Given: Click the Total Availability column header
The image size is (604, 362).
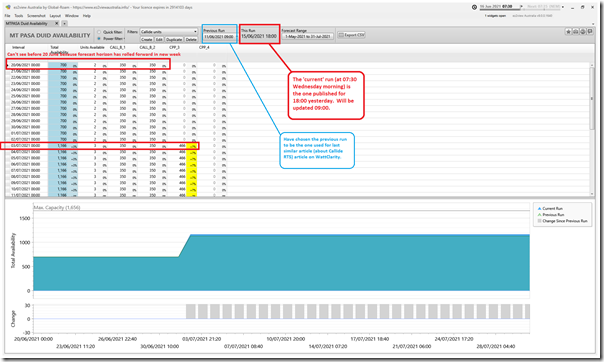Looking at the screenshot, I should (59, 49).
